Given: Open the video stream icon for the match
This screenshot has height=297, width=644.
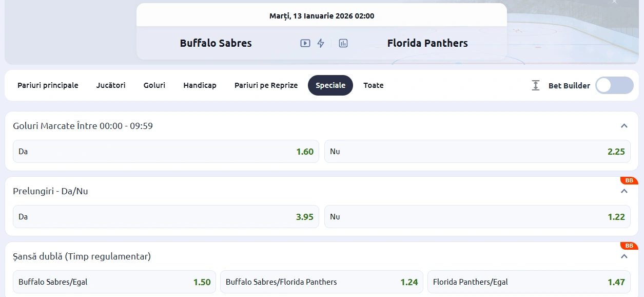Looking at the screenshot, I should [305, 43].
